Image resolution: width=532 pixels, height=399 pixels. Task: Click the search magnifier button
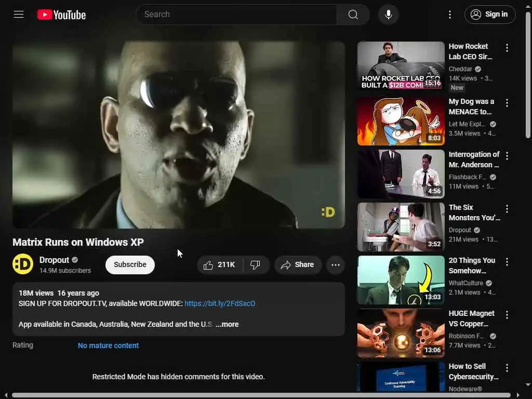click(x=353, y=14)
